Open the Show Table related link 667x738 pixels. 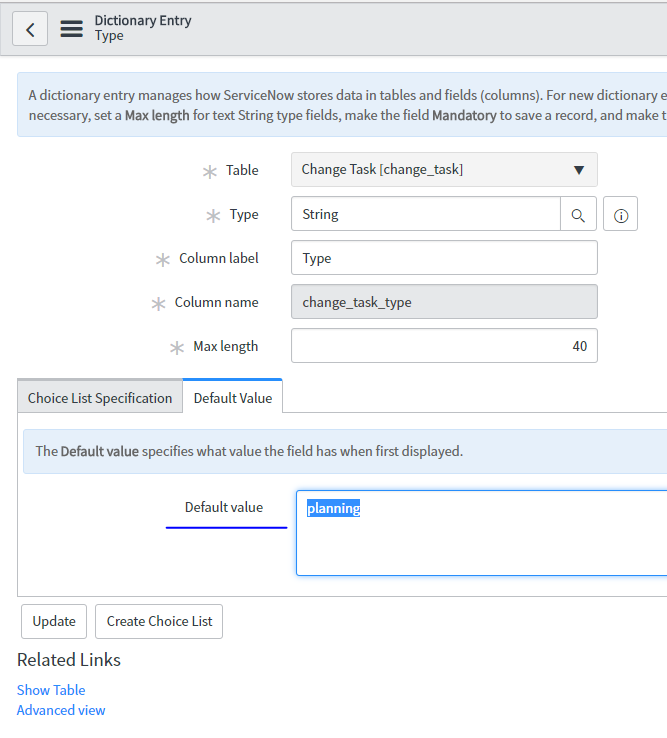tap(51, 690)
